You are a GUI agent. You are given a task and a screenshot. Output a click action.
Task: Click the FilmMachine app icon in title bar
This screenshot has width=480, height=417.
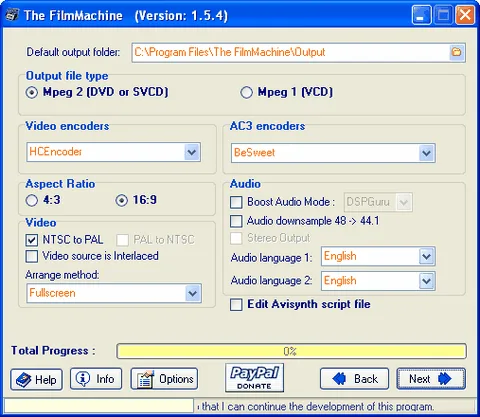(x=13, y=15)
